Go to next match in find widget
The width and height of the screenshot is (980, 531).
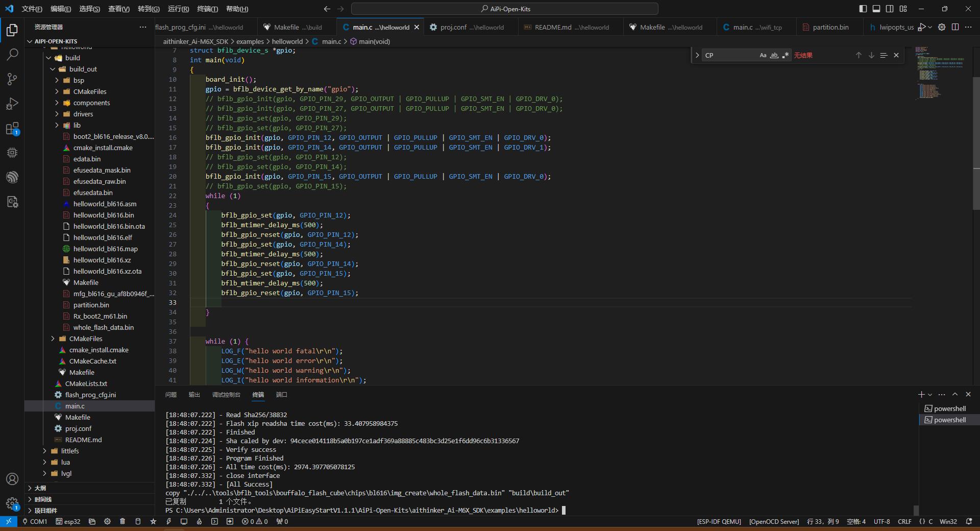(871, 55)
